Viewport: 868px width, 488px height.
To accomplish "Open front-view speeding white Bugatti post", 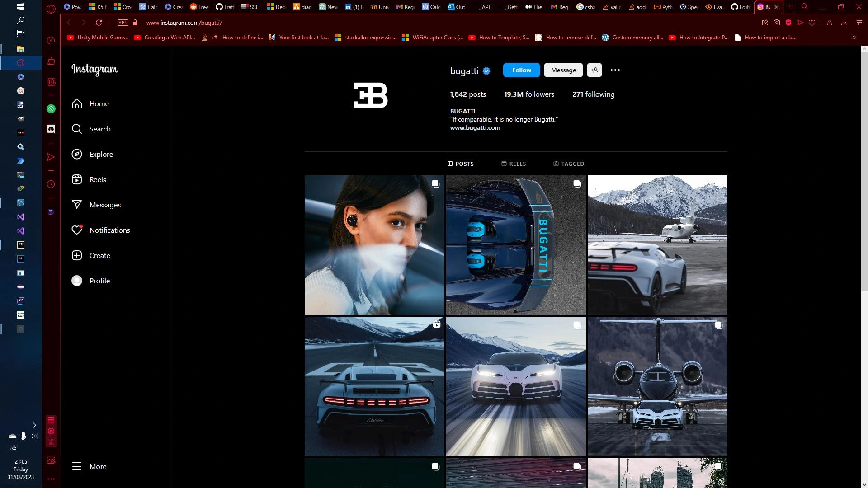I will tap(516, 386).
